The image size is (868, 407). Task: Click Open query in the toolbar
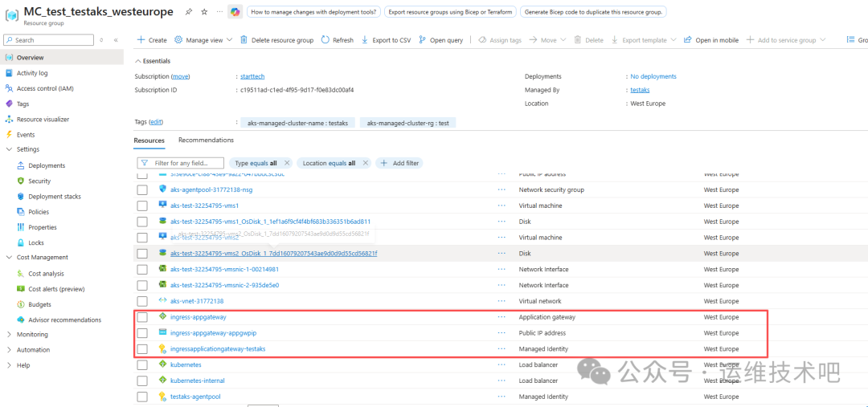pos(440,40)
